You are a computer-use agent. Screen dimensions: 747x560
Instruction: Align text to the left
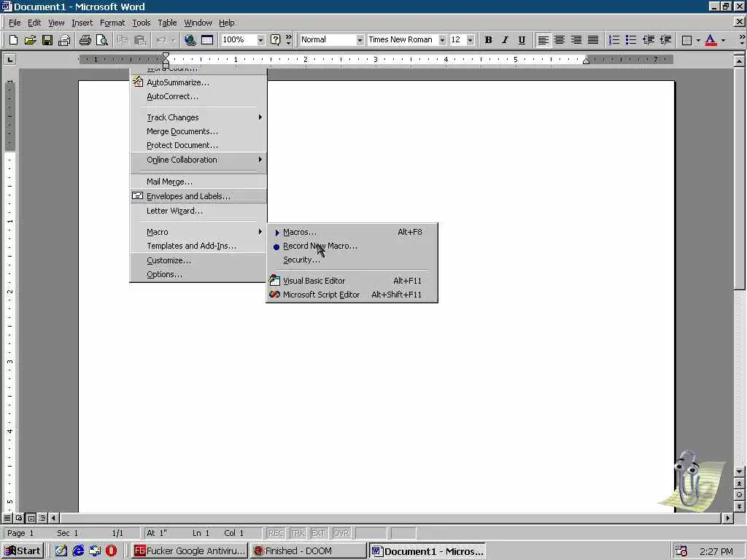[x=543, y=40]
